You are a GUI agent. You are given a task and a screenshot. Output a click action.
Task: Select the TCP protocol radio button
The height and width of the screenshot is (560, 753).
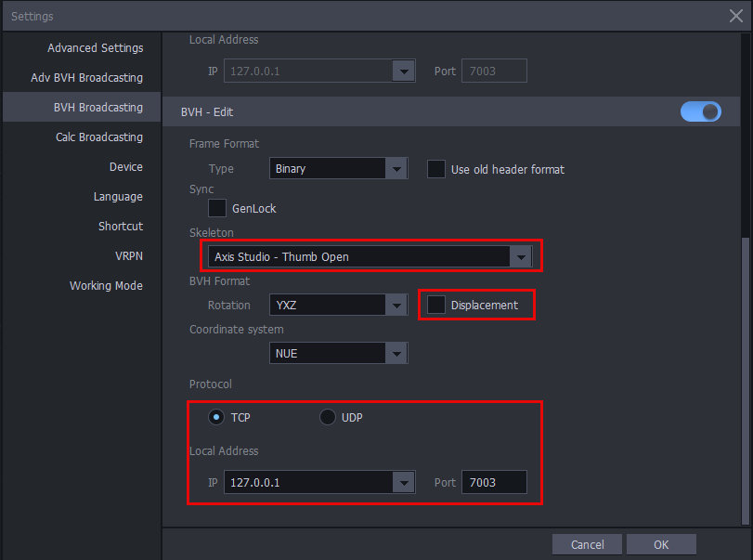pyautogui.click(x=216, y=417)
